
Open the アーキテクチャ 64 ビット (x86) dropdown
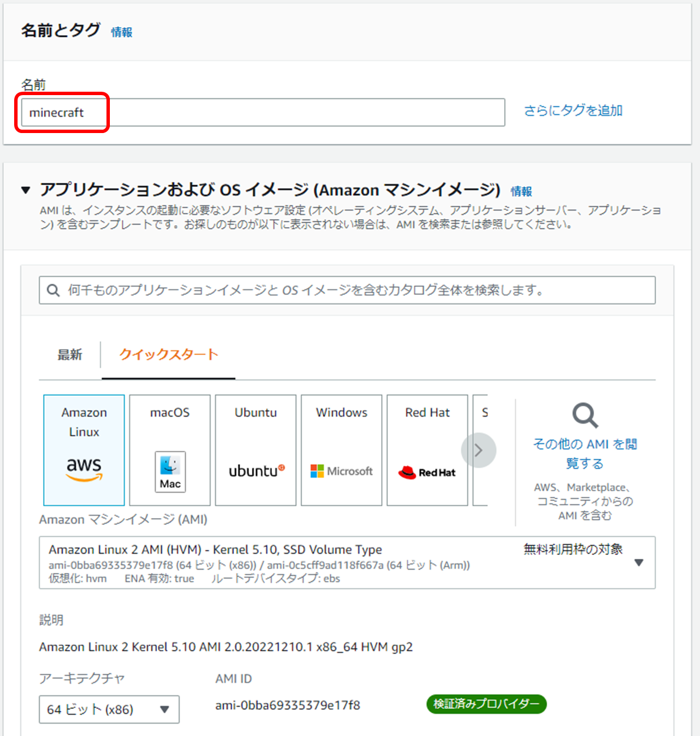click(x=108, y=709)
